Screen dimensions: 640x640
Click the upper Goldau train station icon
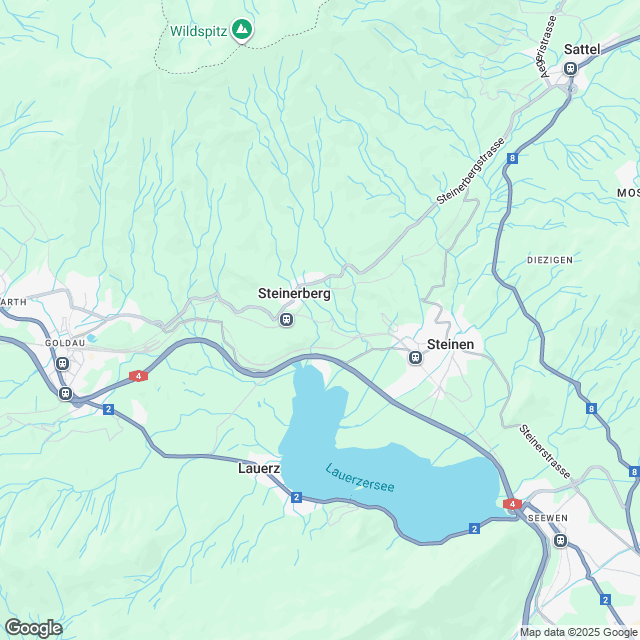(x=62, y=363)
